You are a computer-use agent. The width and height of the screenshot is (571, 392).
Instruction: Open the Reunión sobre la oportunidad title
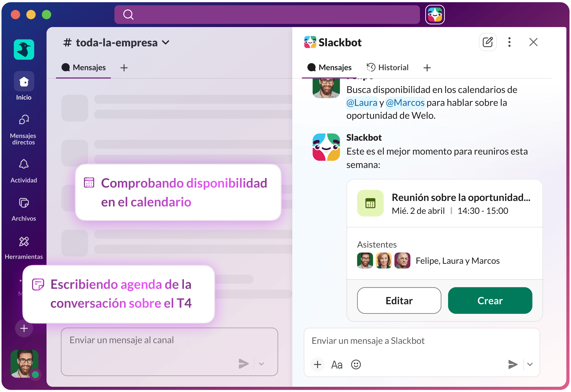coord(461,197)
